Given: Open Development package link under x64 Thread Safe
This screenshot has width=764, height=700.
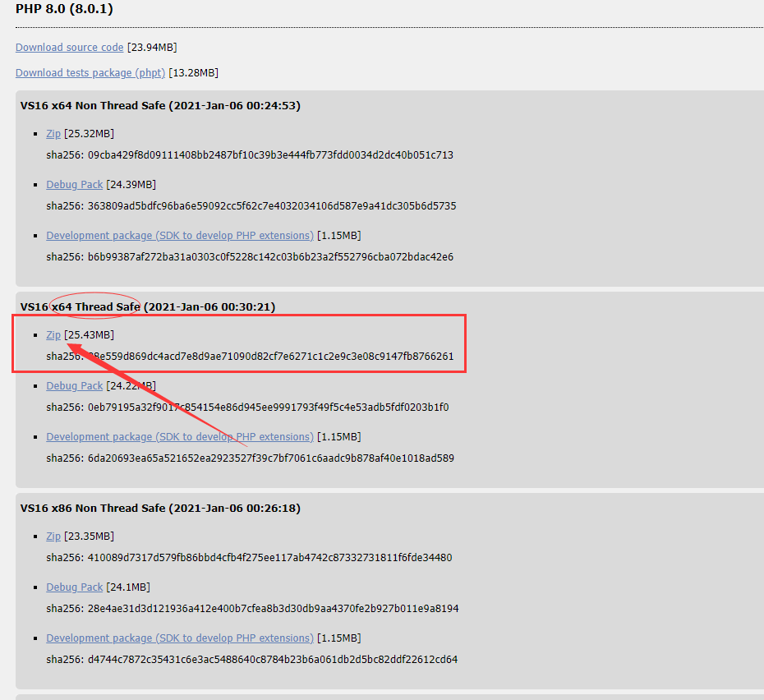Looking at the screenshot, I should tap(180, 437).
